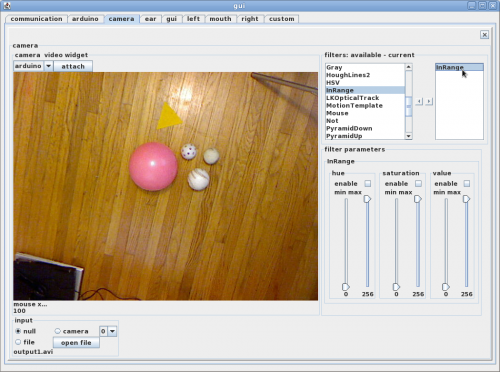Screen dimensions: 500x372
Task: Click the app icon in title bar
Action: pos(6,6)
